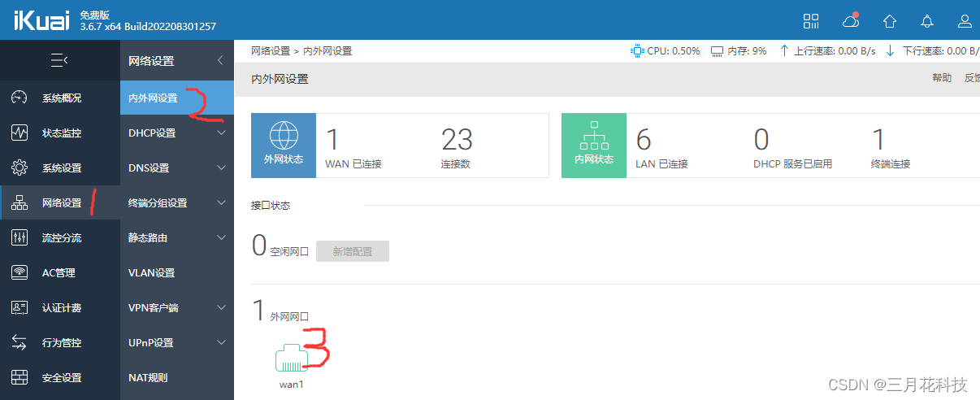
Task: Open AC管理 in sidebar
Action: tap(60, 273)
